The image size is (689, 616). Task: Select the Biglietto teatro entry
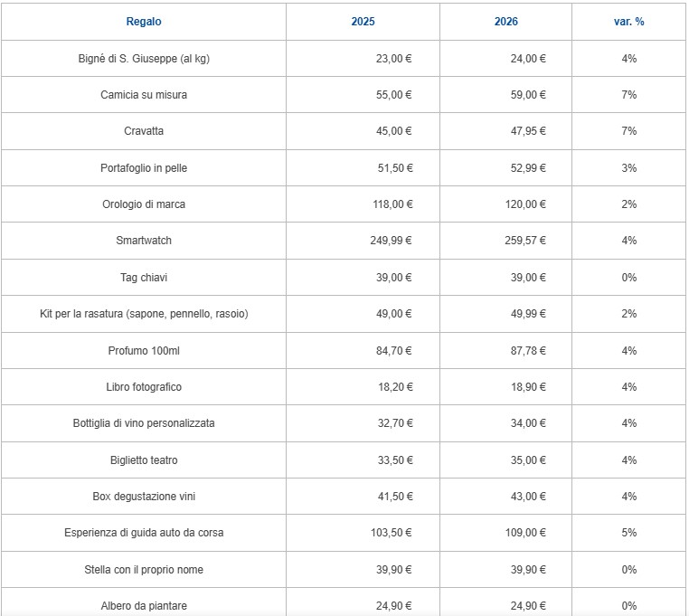point(144,460)
